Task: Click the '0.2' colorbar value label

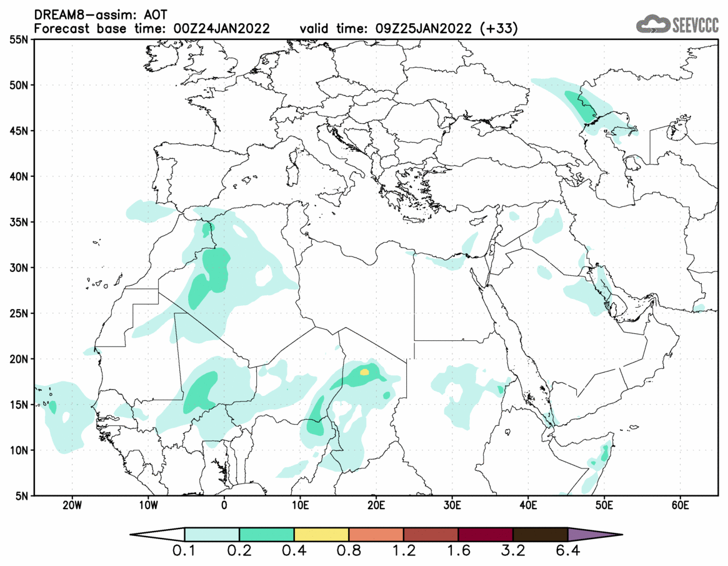Action: coord(239,551)
